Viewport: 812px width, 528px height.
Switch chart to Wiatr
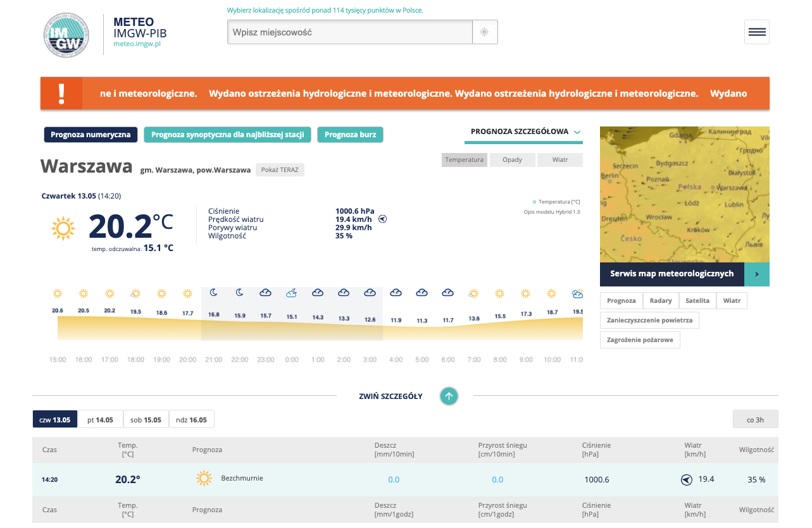(560, 160)
